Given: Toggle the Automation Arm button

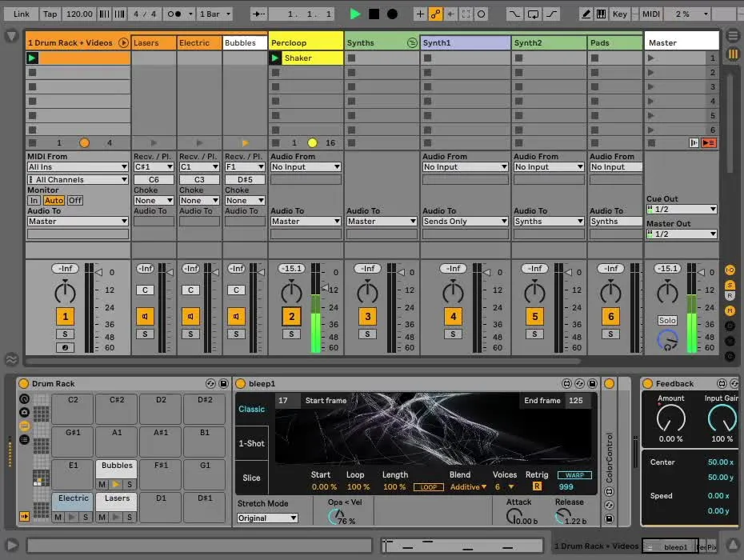Looking at the screenshot, I should 436,14.
